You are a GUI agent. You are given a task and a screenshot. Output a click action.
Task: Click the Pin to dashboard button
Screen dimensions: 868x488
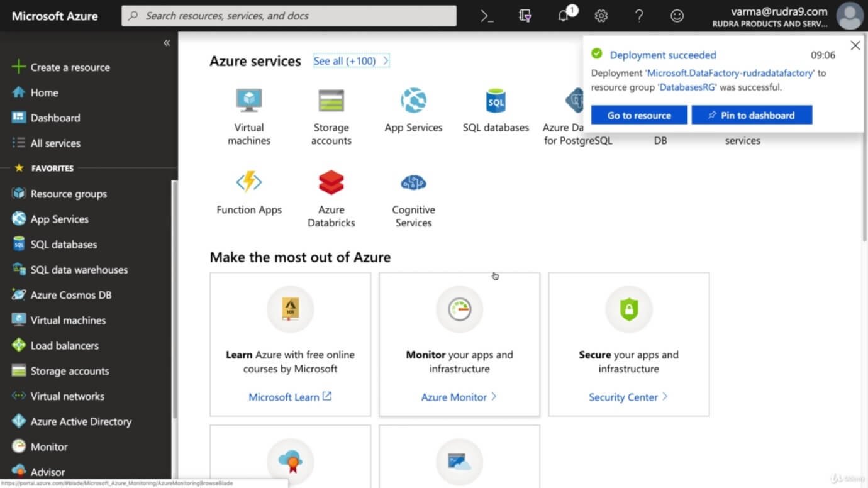pos(752,115)
